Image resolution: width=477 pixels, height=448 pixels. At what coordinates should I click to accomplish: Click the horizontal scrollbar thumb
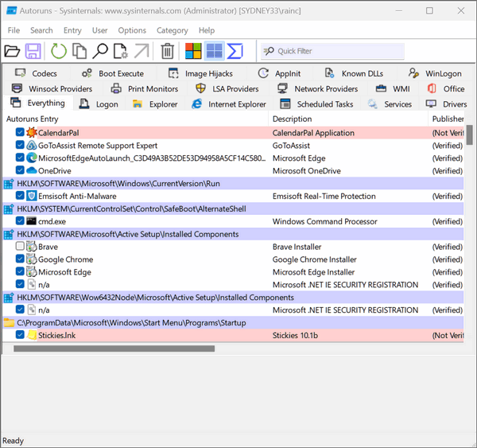point(114,349)
